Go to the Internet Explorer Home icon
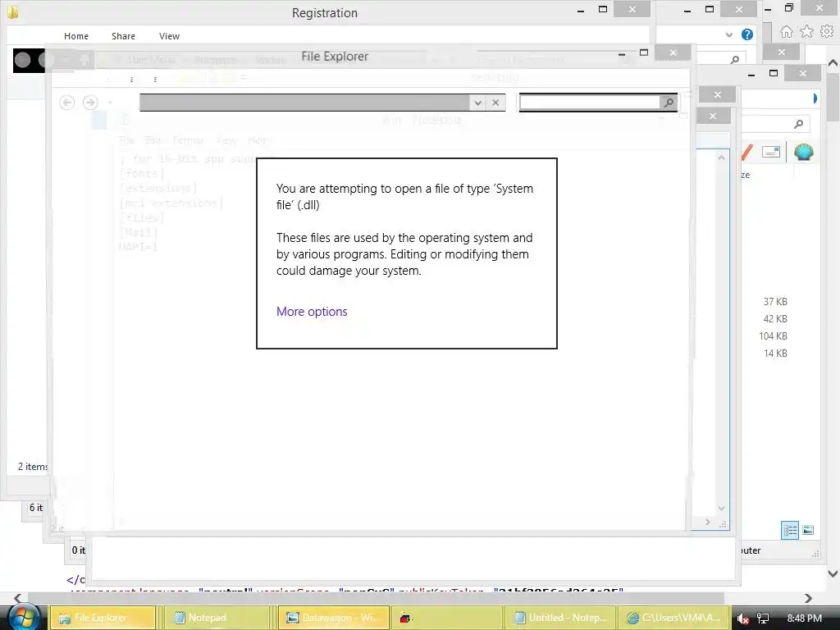 pos(786,32)
